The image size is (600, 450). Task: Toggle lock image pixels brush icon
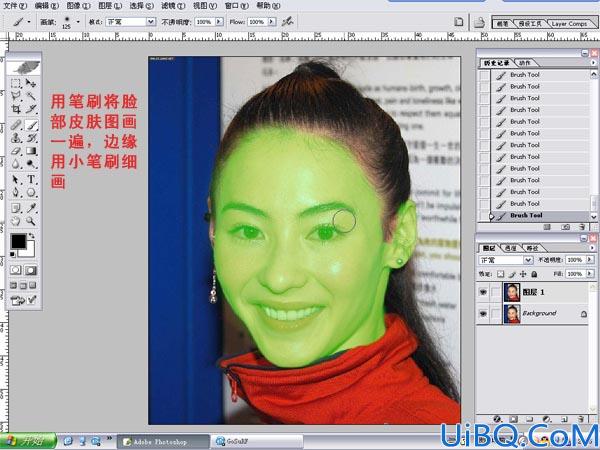coord(512,274)
